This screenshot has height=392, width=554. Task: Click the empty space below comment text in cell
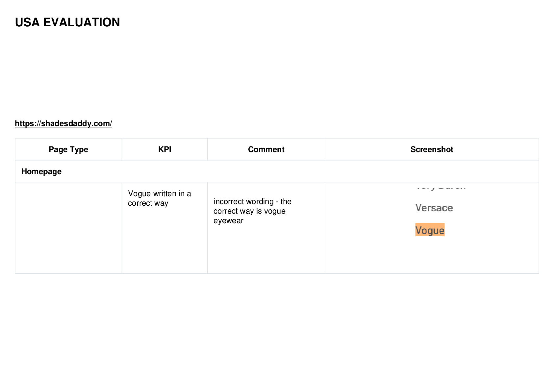[x=266, y=250]
